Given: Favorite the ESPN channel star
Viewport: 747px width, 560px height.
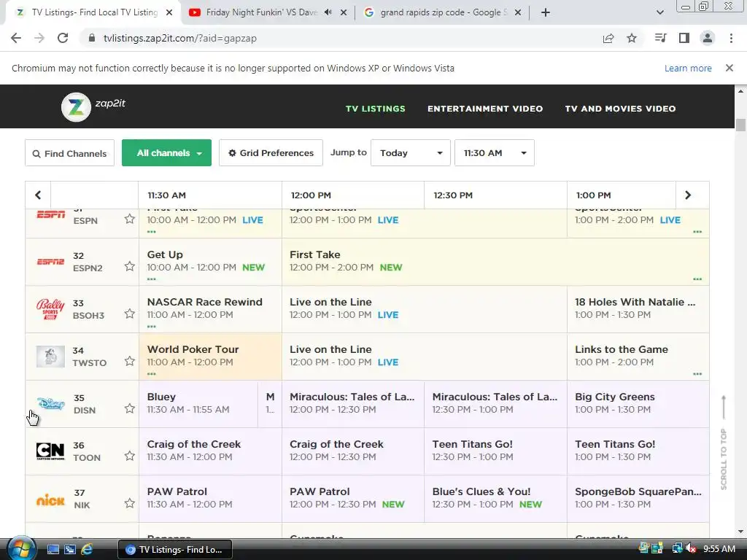Looking at the screenshot, I should [x=130, y=219].
